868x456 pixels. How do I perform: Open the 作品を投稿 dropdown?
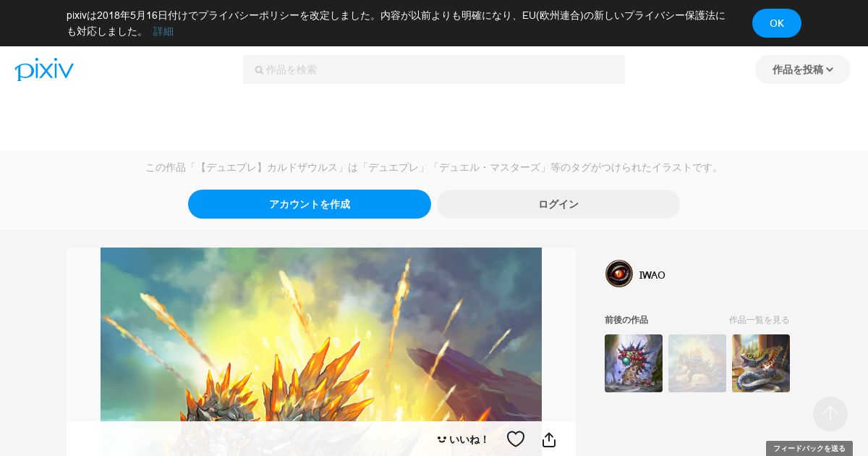[x=803, y=69]
